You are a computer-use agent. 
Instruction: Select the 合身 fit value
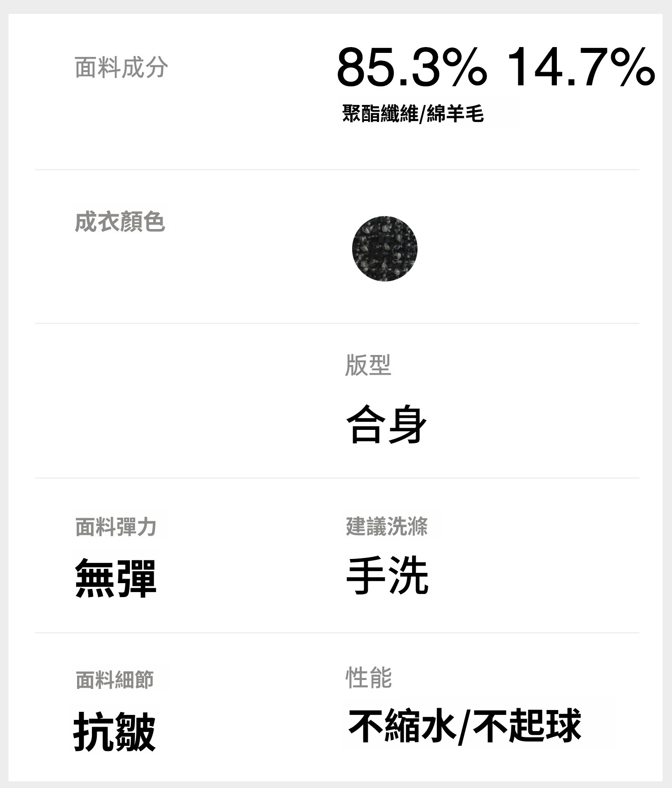386,424
